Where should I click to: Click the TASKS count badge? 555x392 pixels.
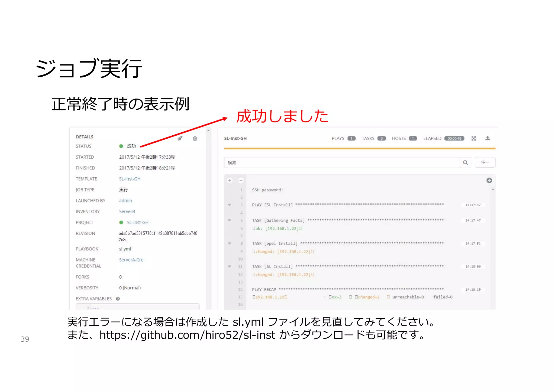382,138
